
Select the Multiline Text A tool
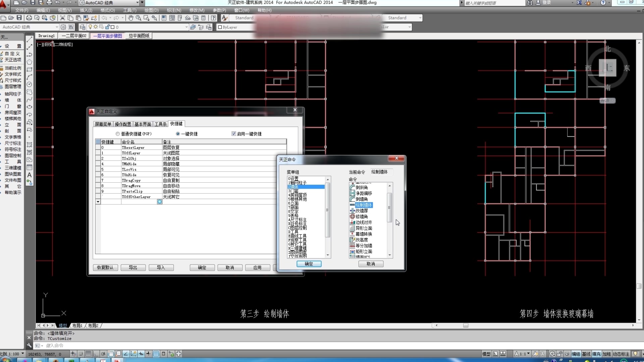pyautogui.click(x=30, y=175)
